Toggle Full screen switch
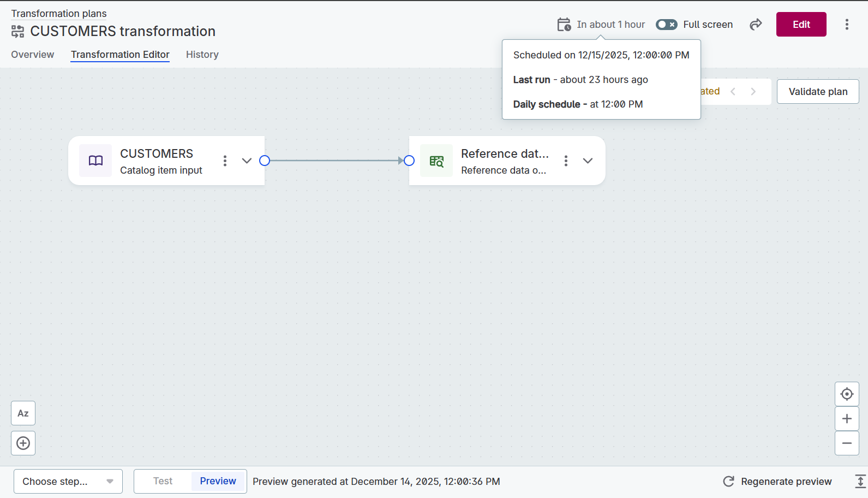The image size is (868, 498). pos(666,25)
